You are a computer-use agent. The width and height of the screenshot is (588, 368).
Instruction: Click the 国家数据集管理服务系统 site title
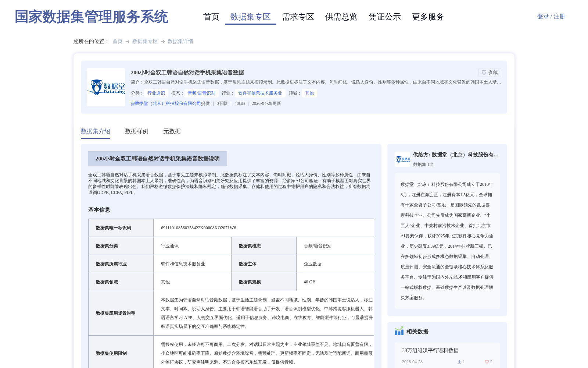[92, 17]
